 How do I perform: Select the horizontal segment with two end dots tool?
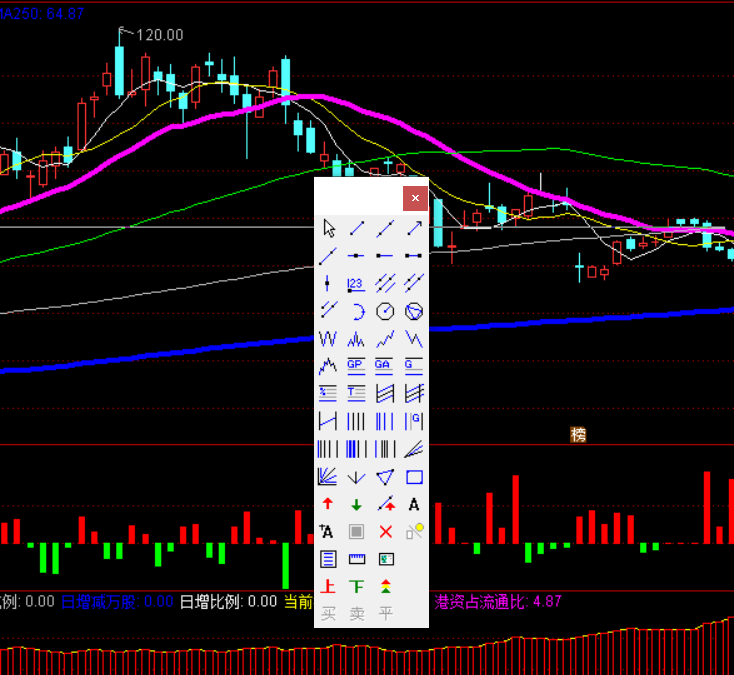(414, 256)
